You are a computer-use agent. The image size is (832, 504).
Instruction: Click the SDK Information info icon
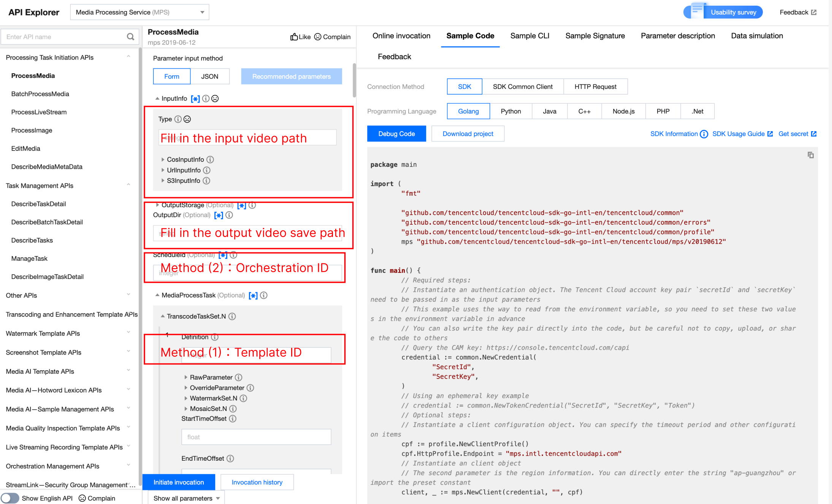pyautogui.click(x=704, y=134)
